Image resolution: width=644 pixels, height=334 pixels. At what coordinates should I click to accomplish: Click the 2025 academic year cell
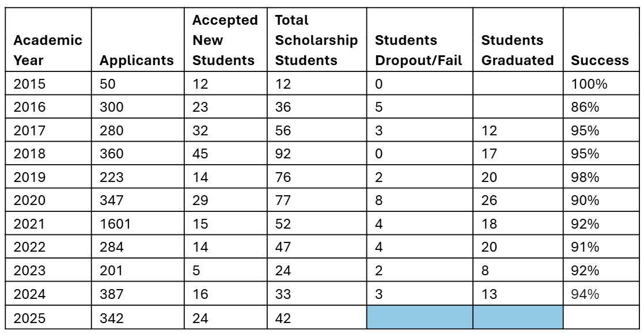(48, 317)
